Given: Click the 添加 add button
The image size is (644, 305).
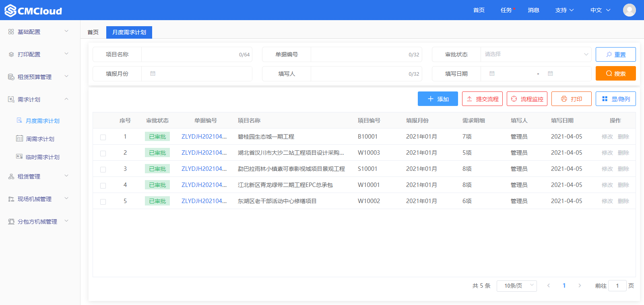Looking at the screenshot, I should pos(438,99).
